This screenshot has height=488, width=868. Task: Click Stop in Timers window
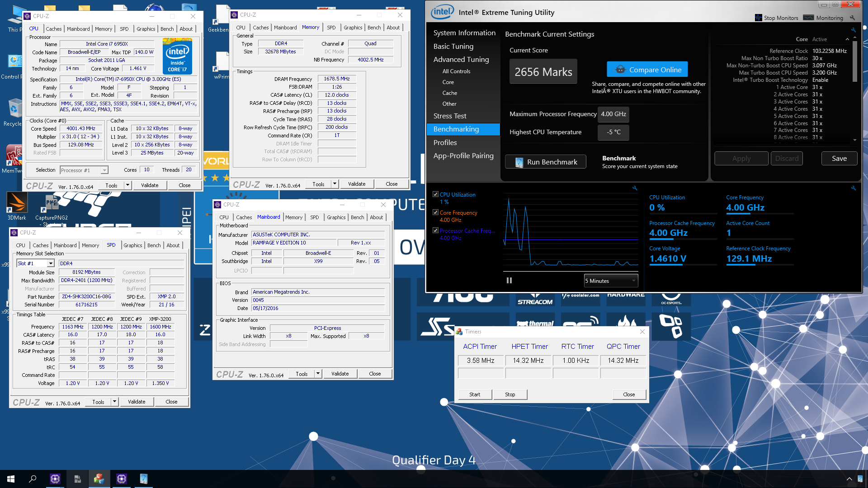pos(510,394)
